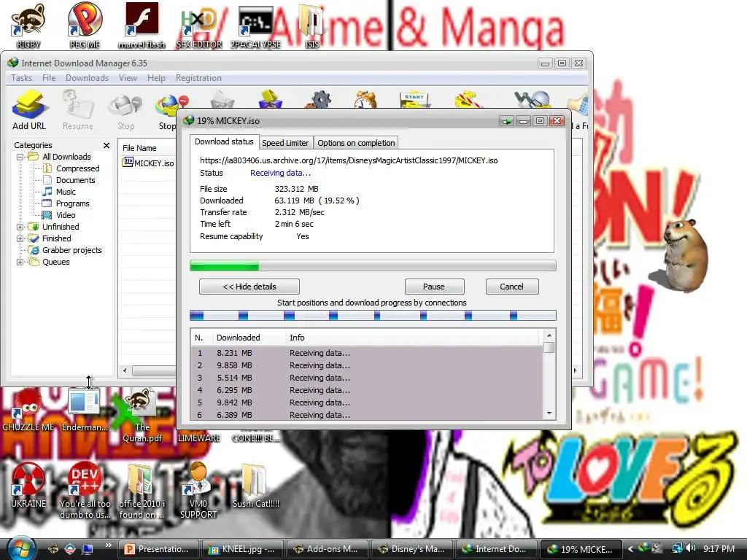This screenshot has width=747, height=560.
Task: Open the UKRAINE desktop shortcut
Action: pos(28,485)
